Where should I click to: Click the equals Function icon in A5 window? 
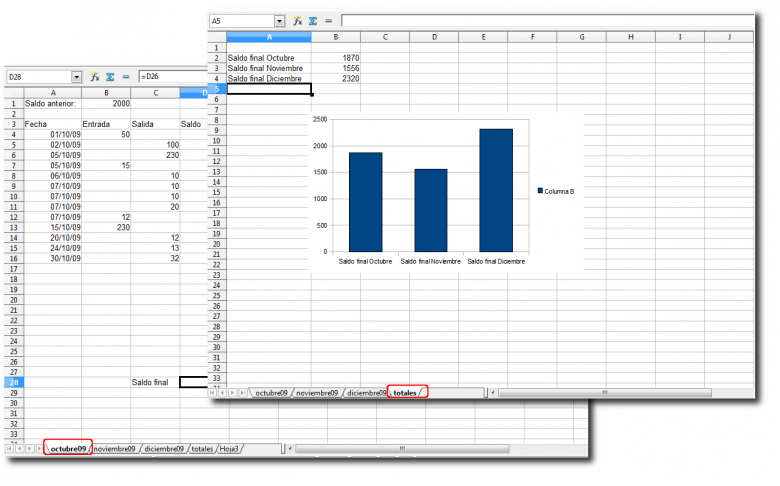328,21
